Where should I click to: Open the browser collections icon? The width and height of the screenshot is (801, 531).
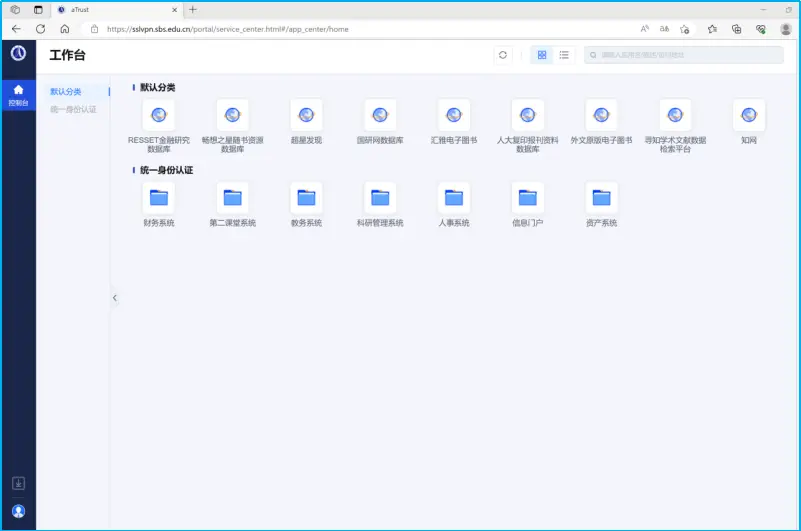(x=736, y=29)
